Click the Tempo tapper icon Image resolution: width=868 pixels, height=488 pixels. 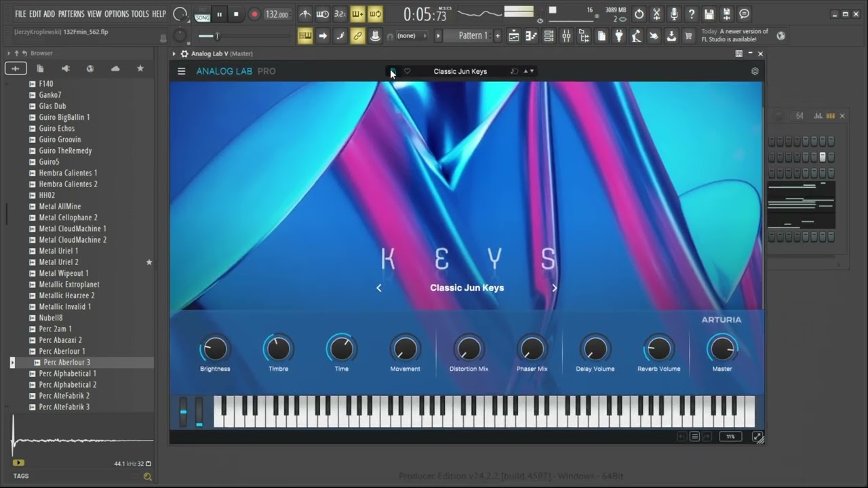636,36
